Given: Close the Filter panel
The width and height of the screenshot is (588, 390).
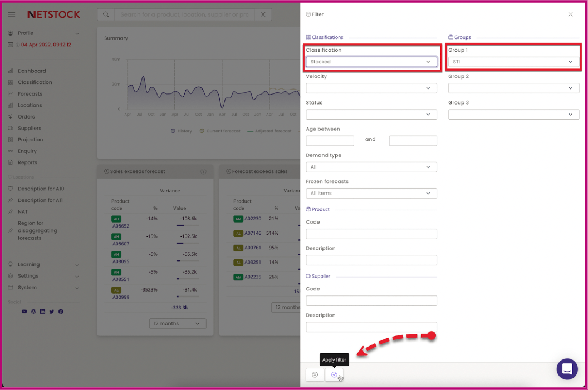Looking at the screenshot, I should (570, 14).
